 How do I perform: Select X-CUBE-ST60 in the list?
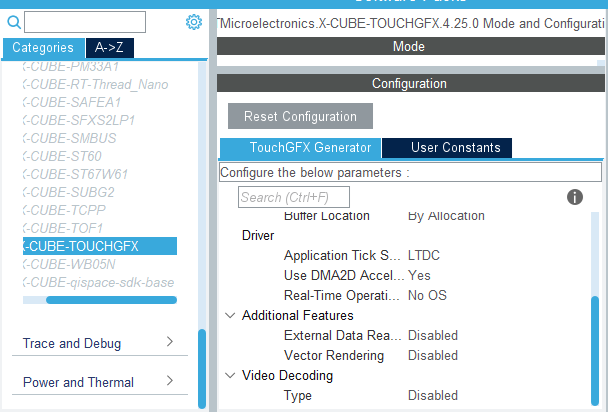(62, 156)
